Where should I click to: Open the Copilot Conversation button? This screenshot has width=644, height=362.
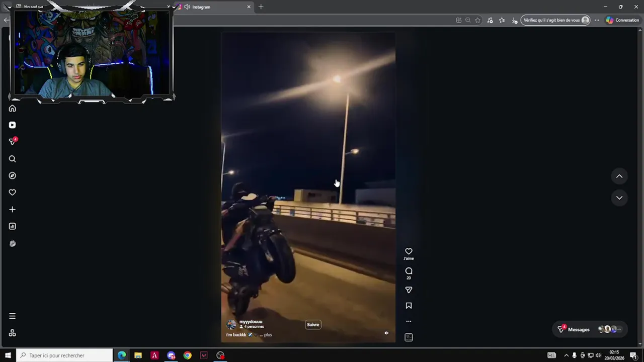pyautogui.click(x=622, y=20)
